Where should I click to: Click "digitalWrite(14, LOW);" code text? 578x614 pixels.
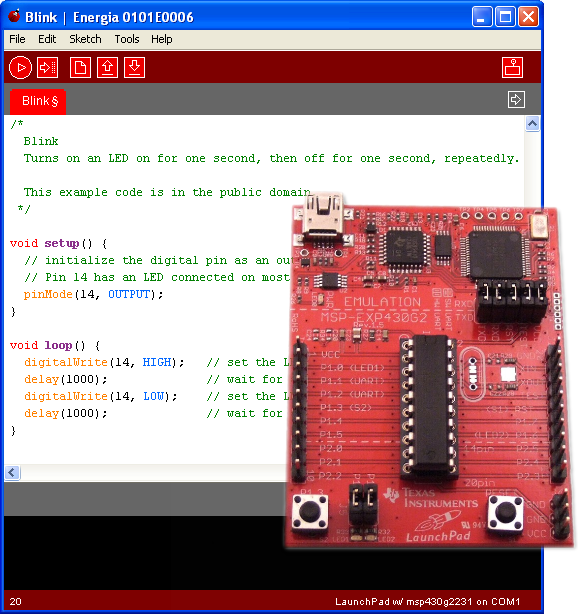pyautogui.click(x=100, y=397)
